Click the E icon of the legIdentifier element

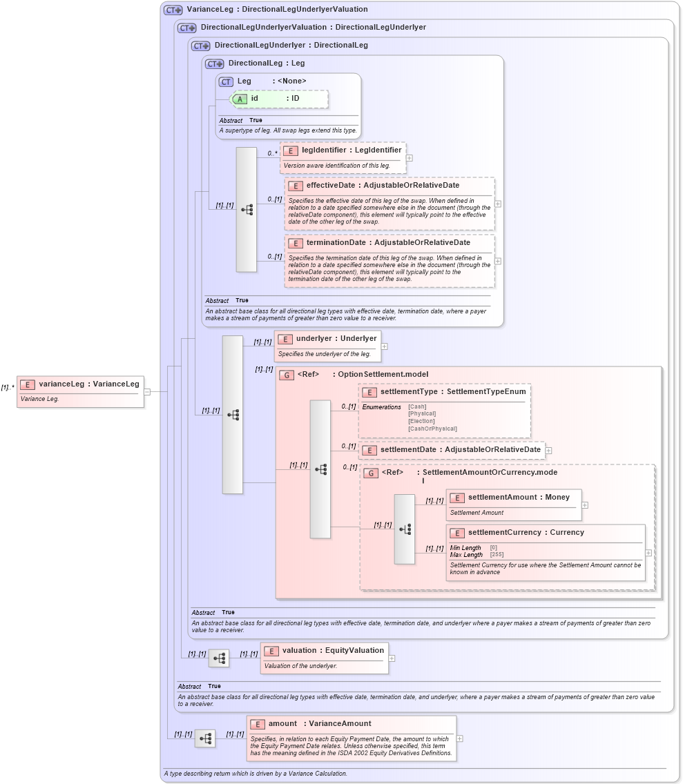pos(291,150)
